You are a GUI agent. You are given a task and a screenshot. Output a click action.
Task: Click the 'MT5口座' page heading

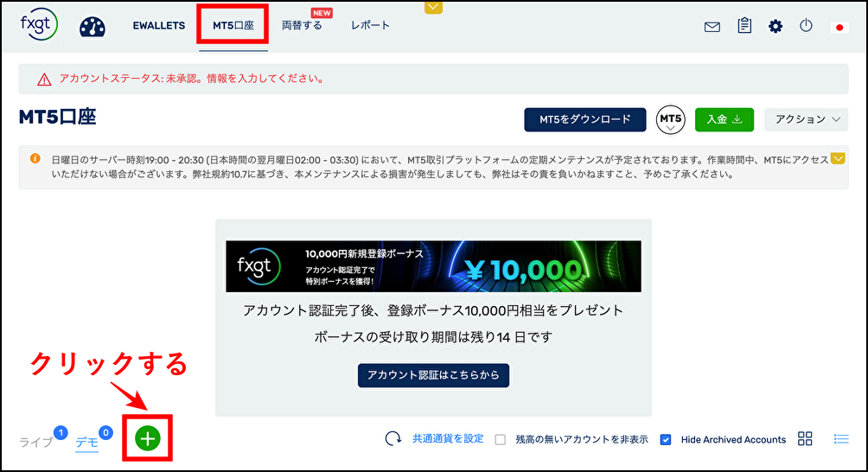[x=58, y=118]
